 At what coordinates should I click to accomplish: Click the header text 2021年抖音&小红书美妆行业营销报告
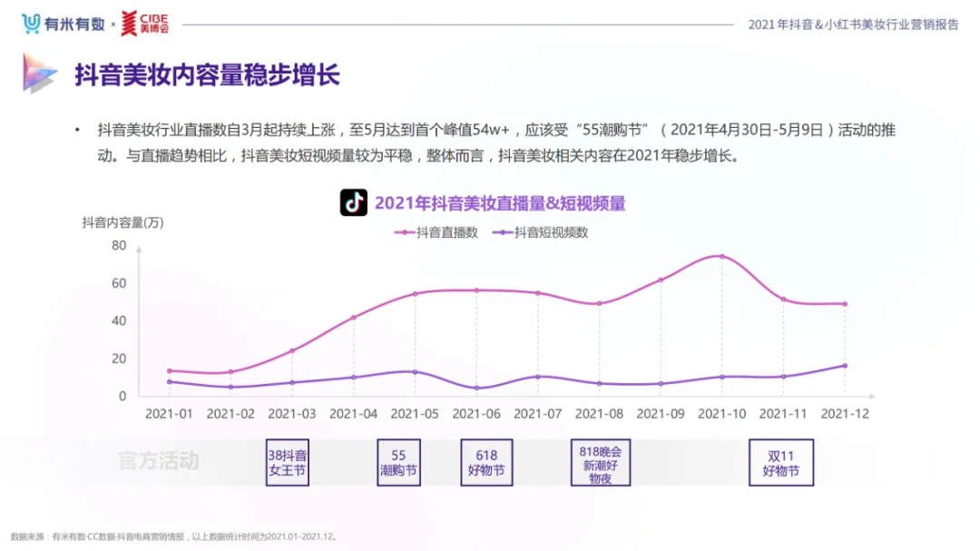tap(853, 25)
